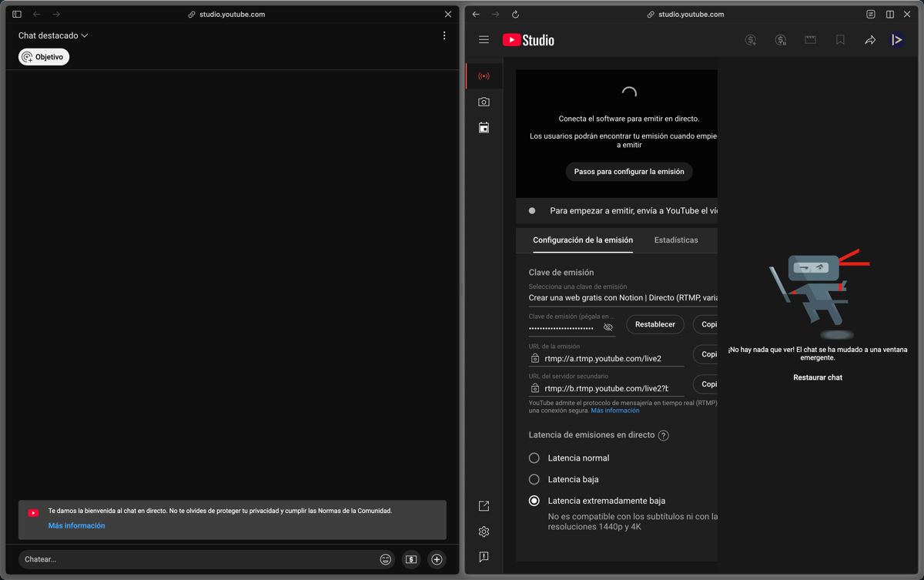Image resolution: width=924 pixels, height=580 pixels.
Task: Click the link icon beside chat window URL
Action: [192, 14]
